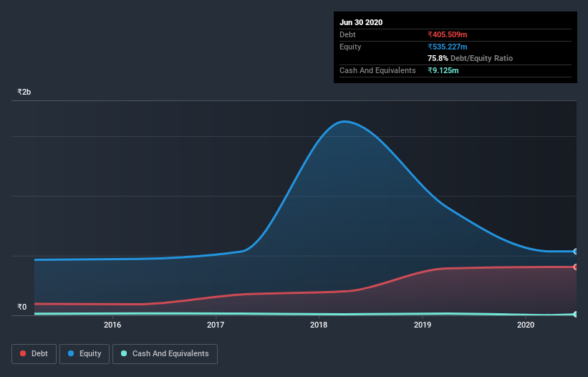Click the ₹2b y-axis label

point(24,92)
